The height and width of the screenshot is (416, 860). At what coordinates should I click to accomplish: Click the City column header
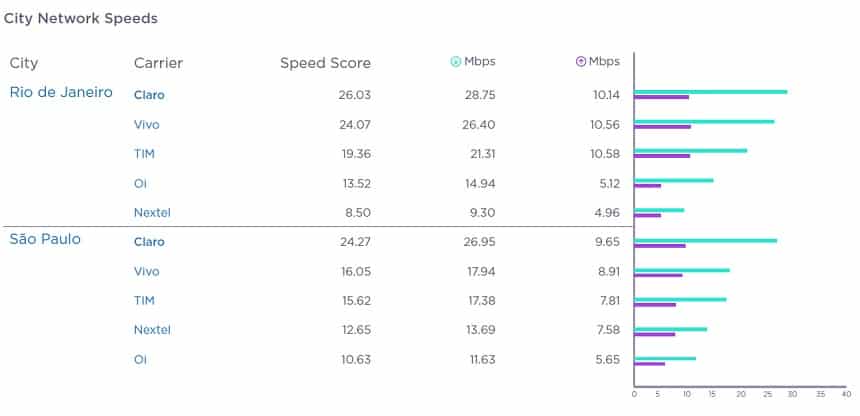pos(24,64)
